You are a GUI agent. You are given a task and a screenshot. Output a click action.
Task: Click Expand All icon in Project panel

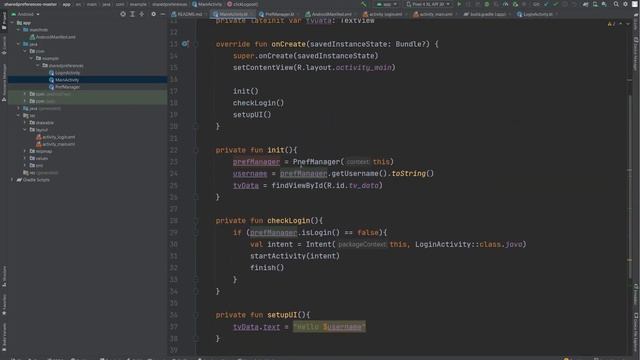(132, 14)
